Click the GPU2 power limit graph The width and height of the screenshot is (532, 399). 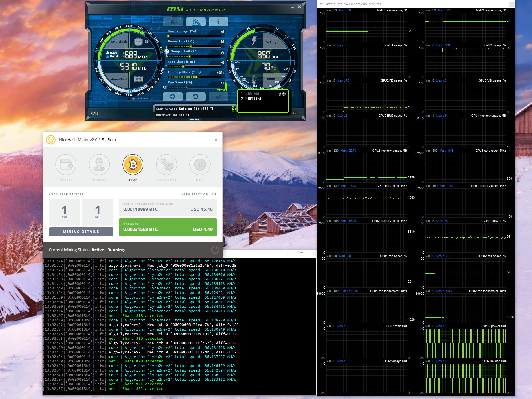point(466,343)
